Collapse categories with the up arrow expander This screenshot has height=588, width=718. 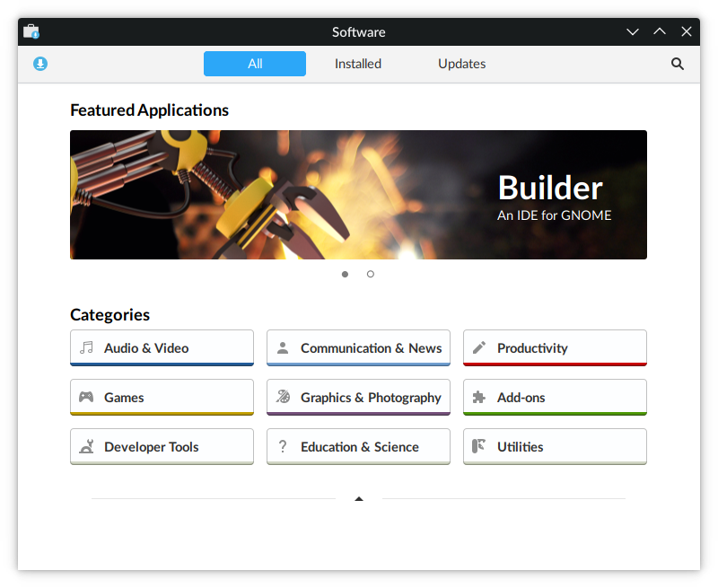359,499
